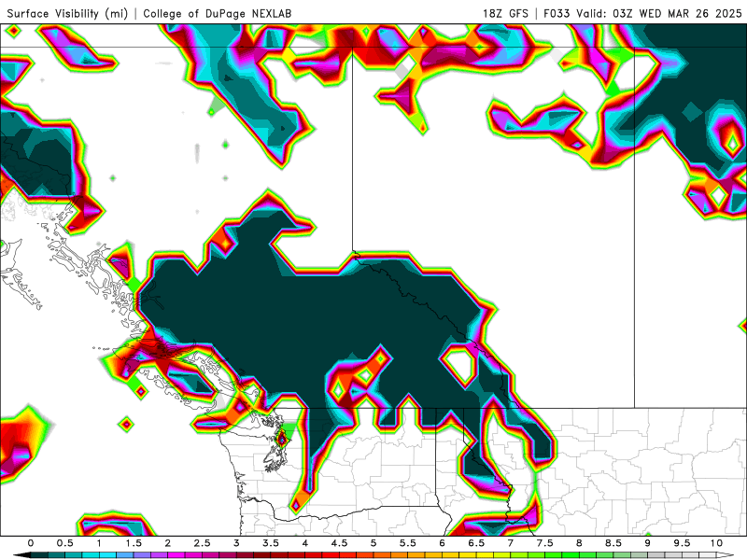Click the '8.5' color scale label

point(613,543)
